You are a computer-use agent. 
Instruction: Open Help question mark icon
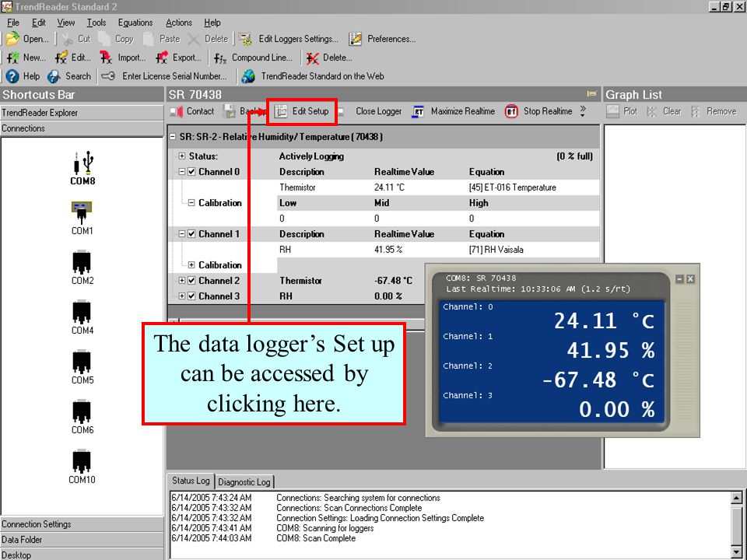click(12, 76)
